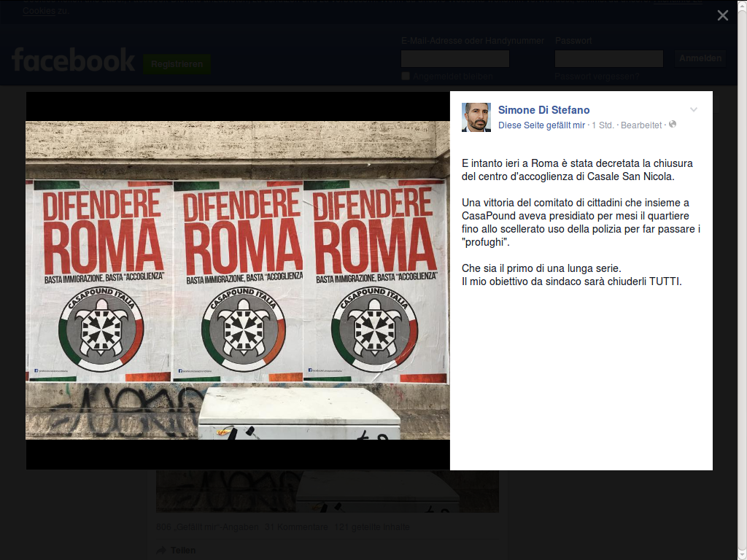Click the "Passwort vergessen?" link
The height and width of the screenshot is (560, 747).
[597, 76]
